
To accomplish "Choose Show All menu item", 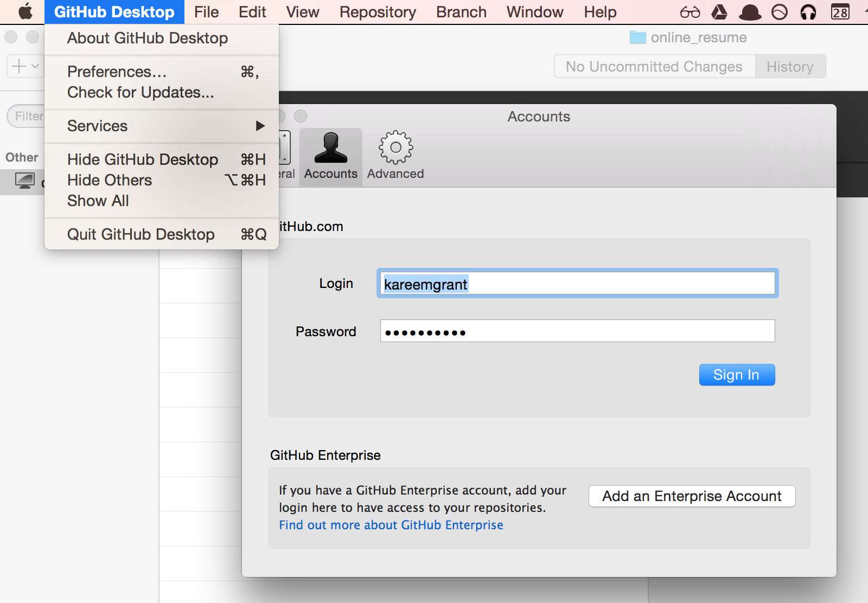I will tap(162, 201).
